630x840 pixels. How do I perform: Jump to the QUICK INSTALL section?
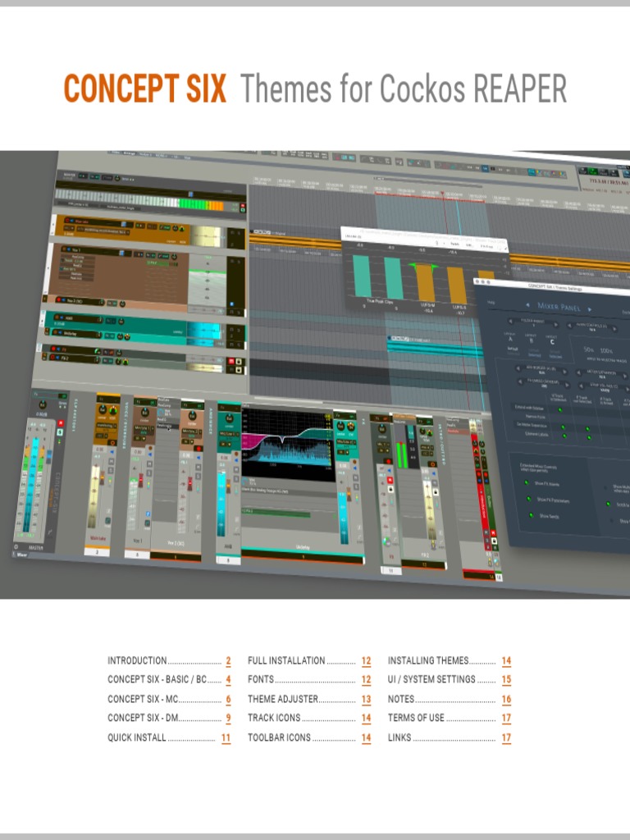[x=169, y=737]
